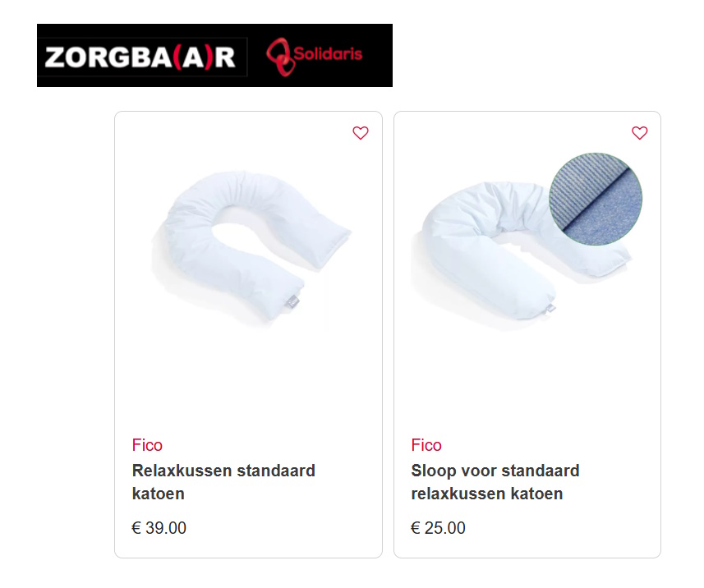Click the € 25.00 price
704x588 pixels.
click(x=438, y=528)
